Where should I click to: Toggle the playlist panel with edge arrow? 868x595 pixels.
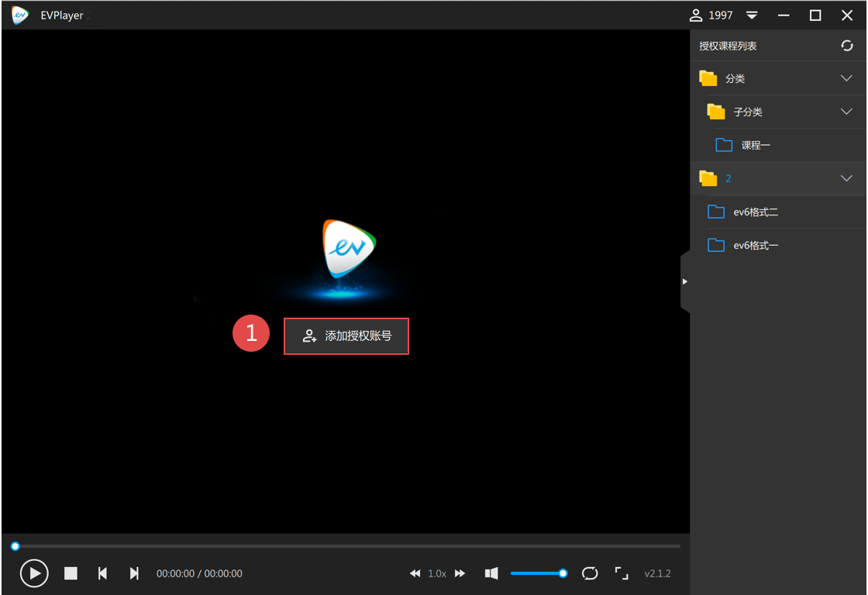[x=685, y=281]
